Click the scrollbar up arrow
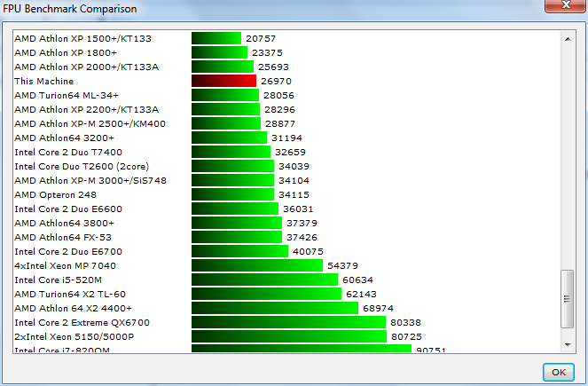This screenshot has height=386, width=588. (x=568, y=39)
